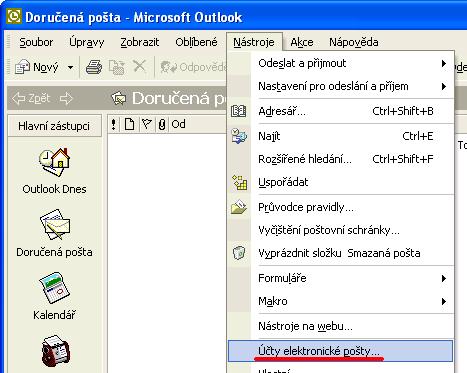Click the Uspořádat organize icon
Viewport: 467px width, 373px height.
pyautogui.click(x=240, y=182)
